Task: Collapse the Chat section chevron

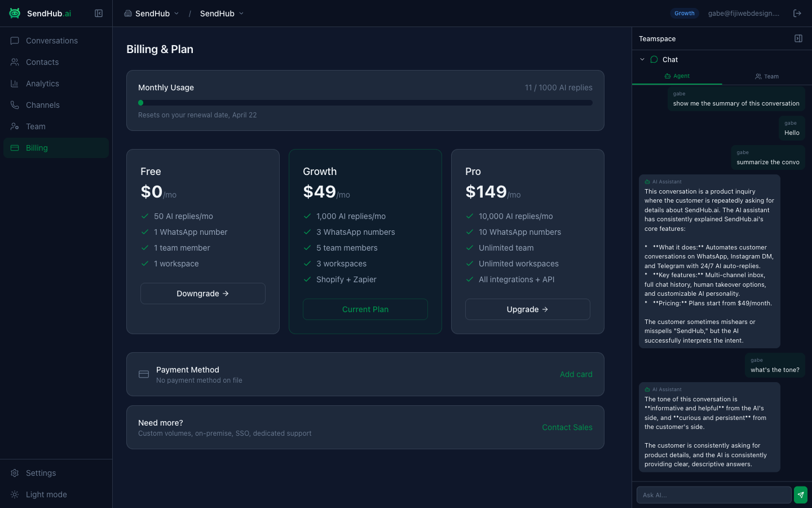Action: pyautogui.click(x=642, y=59)
